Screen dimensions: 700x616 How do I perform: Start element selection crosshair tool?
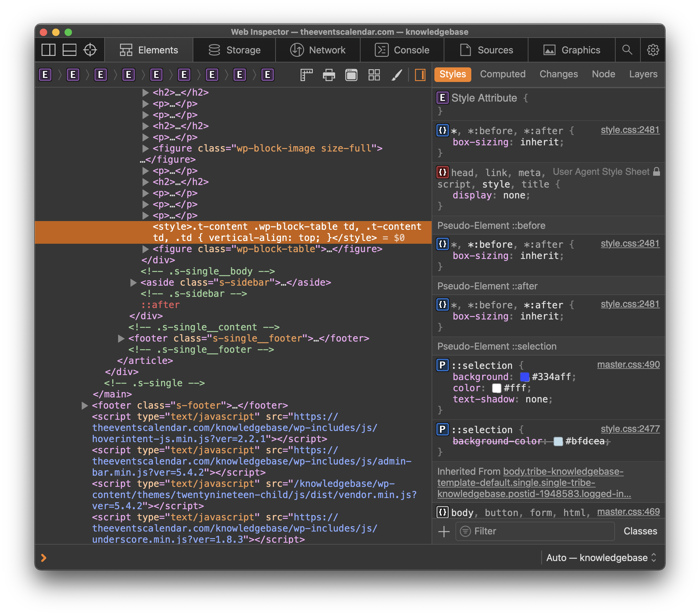click(x=90, y=50)
